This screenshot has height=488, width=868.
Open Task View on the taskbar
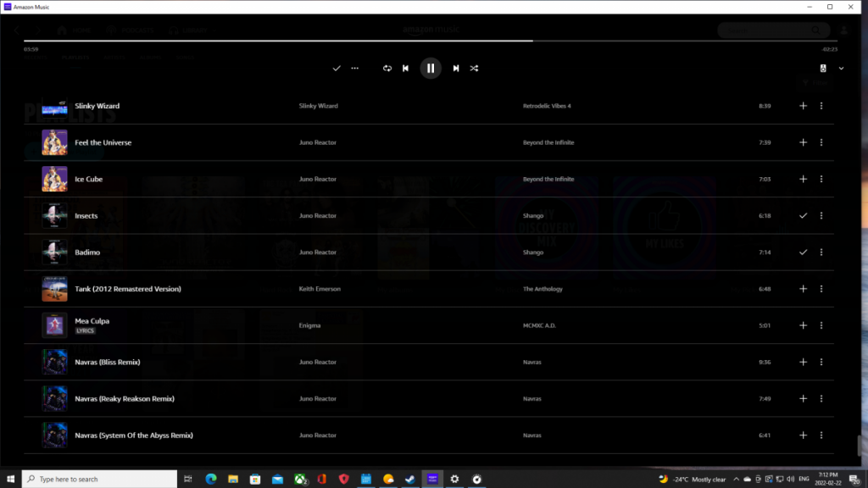pos(188,480)
